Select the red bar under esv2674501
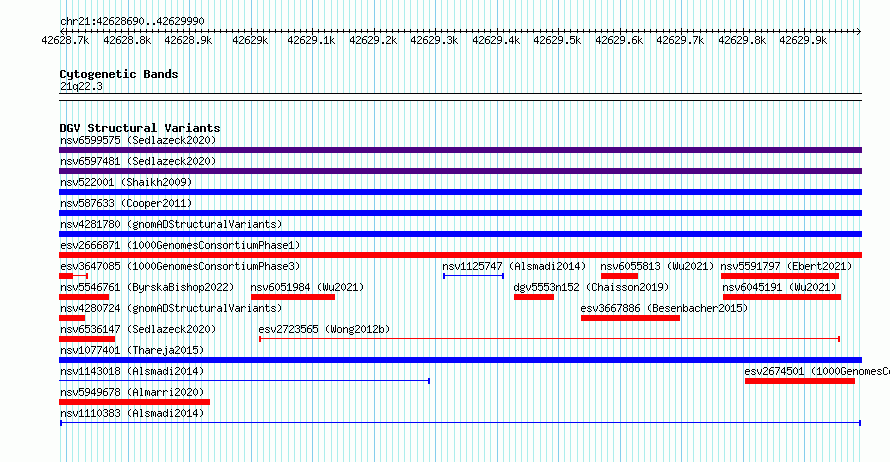This screenshot has height=462, width=890. coord(800,381)
